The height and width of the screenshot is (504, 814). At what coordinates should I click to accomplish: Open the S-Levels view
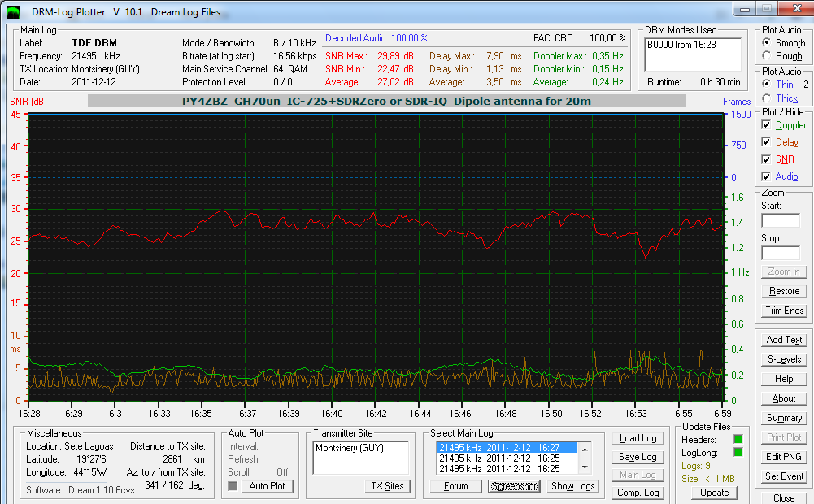(784, 358)
